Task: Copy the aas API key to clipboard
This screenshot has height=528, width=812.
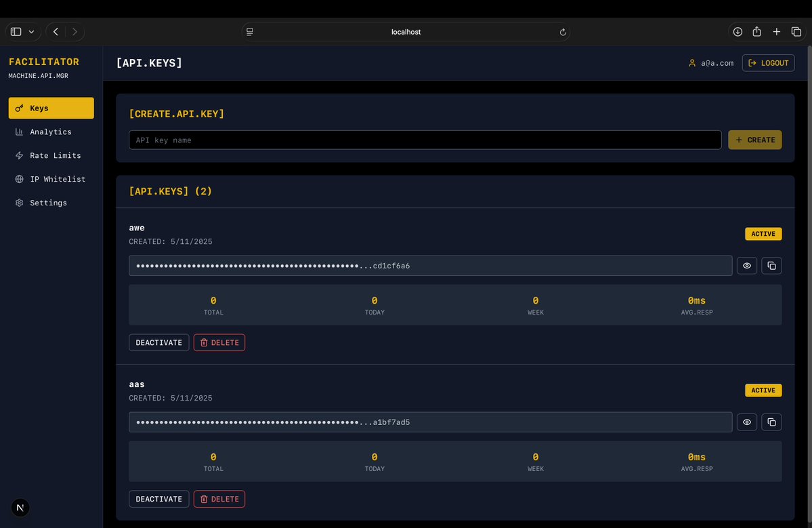Action: pyautogui.click(x=771, y=422)
